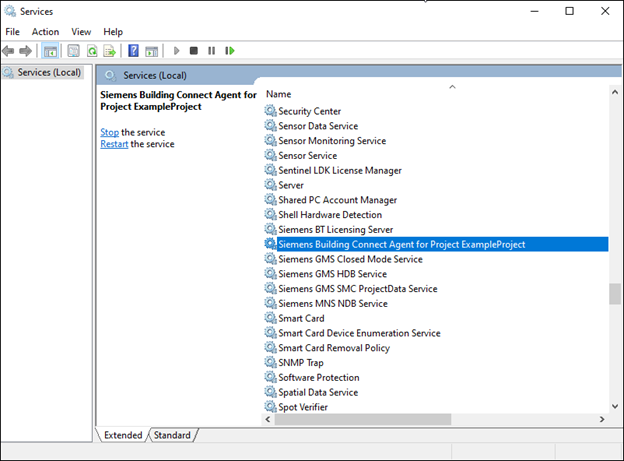The image size is (624, 461).
Task: Open the Help toolbar icon
Action: 134,50
